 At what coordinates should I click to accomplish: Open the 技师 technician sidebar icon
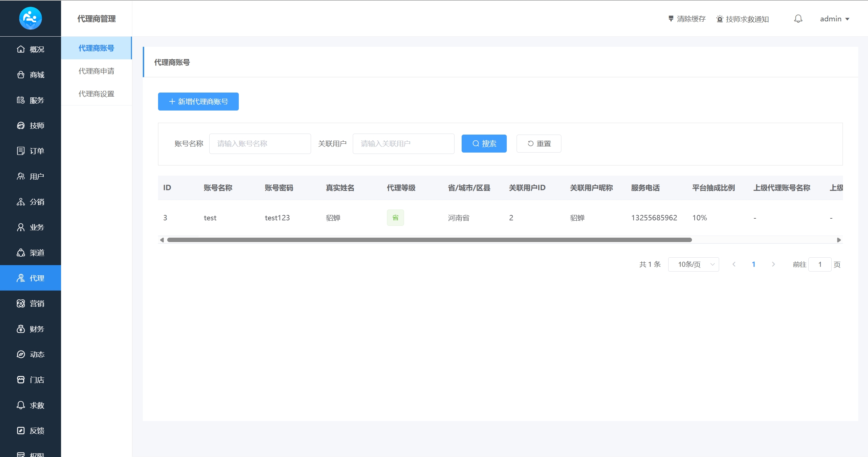[x=21, y=125]
